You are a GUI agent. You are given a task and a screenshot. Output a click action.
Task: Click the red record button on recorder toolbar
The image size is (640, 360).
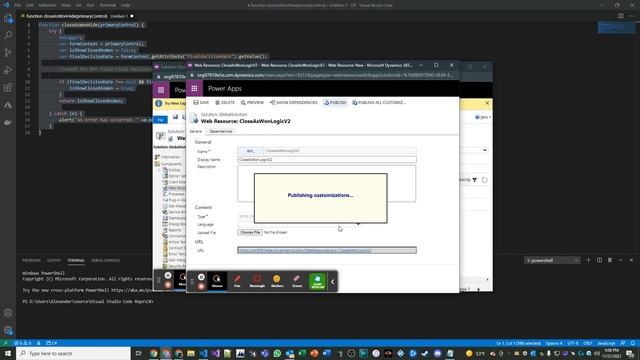click(201, 287)
